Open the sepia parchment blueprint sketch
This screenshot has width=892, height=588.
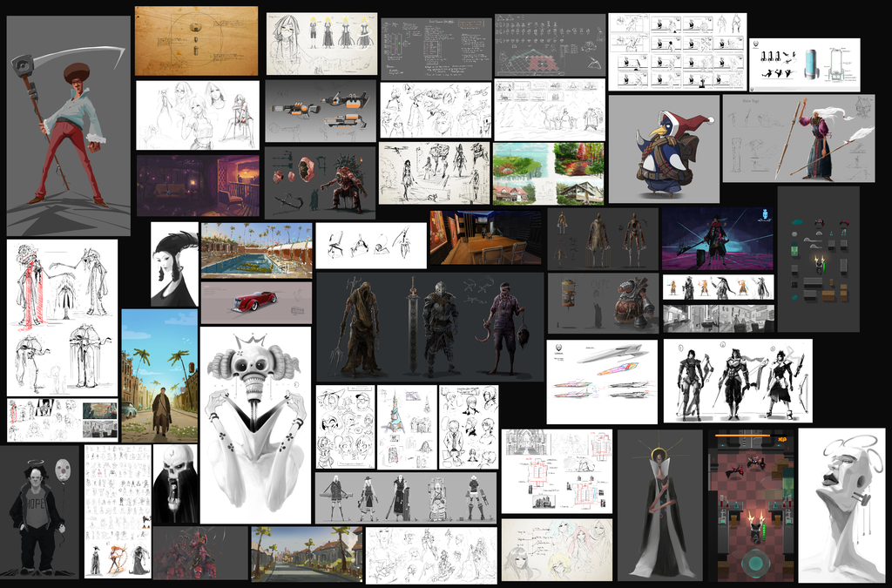coord(196,41)
